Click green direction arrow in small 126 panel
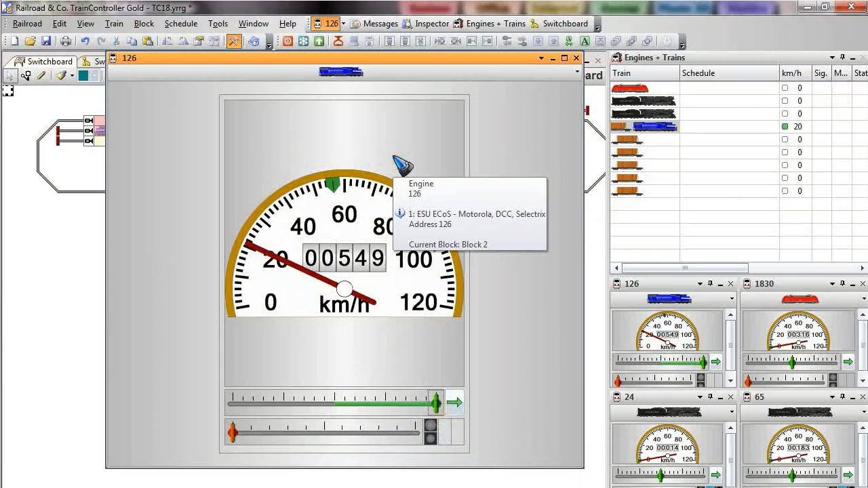868x488 pixels. (x=715, y=362)
